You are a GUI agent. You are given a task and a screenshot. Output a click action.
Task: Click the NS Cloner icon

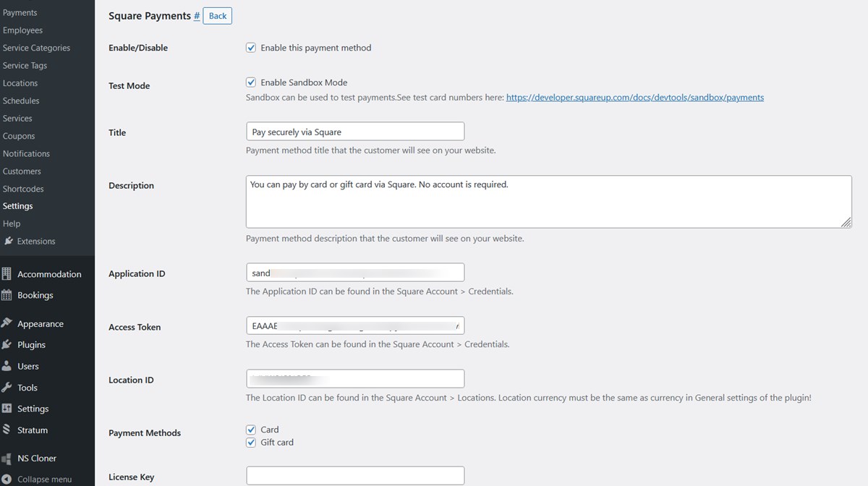click(7, 458)
